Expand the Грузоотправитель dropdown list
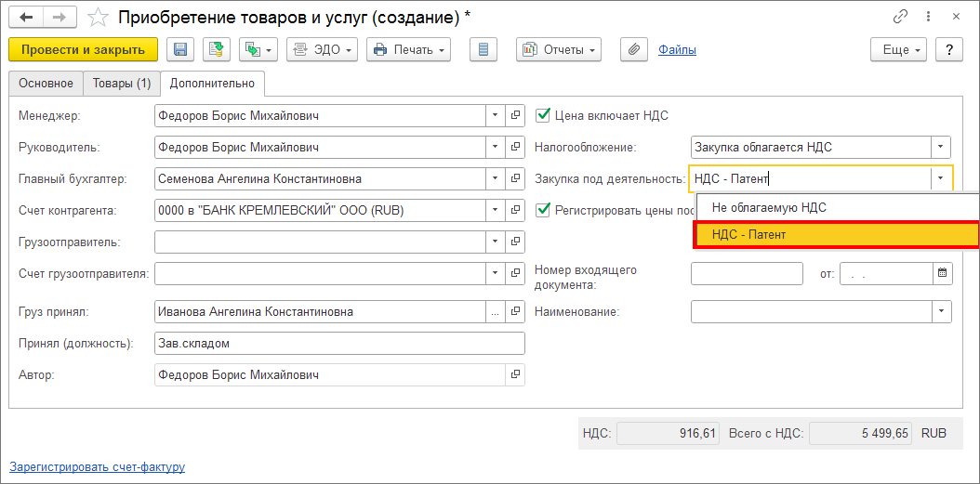980x484 pixels. (x=494, y=242)
